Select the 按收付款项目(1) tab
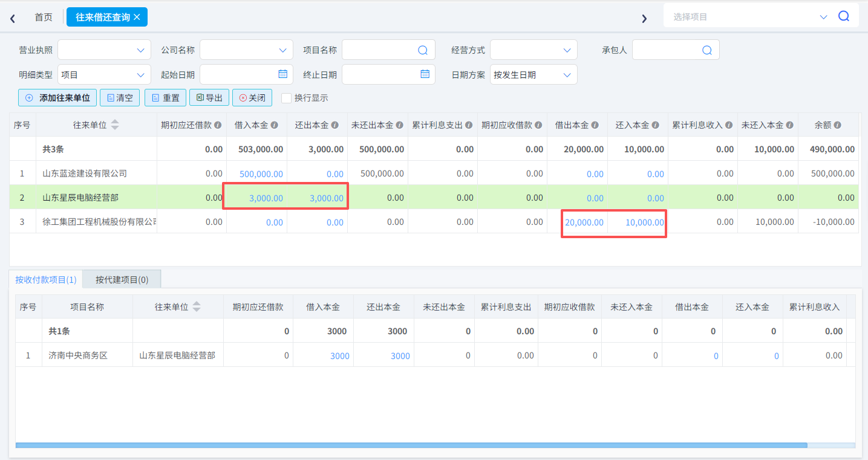The height and width of the screenshot is (460, 868). (46, 279)
